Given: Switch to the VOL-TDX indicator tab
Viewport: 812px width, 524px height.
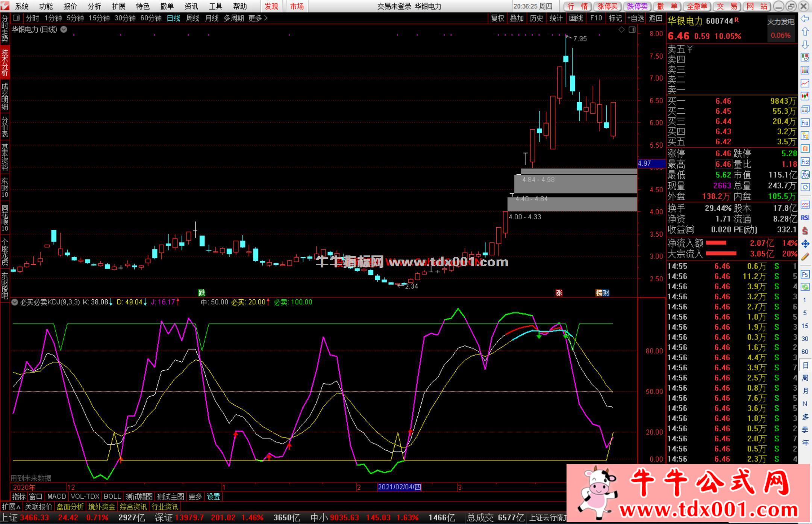Looking at the screenshot, I should pyautogui.click(x=85, y=497).
